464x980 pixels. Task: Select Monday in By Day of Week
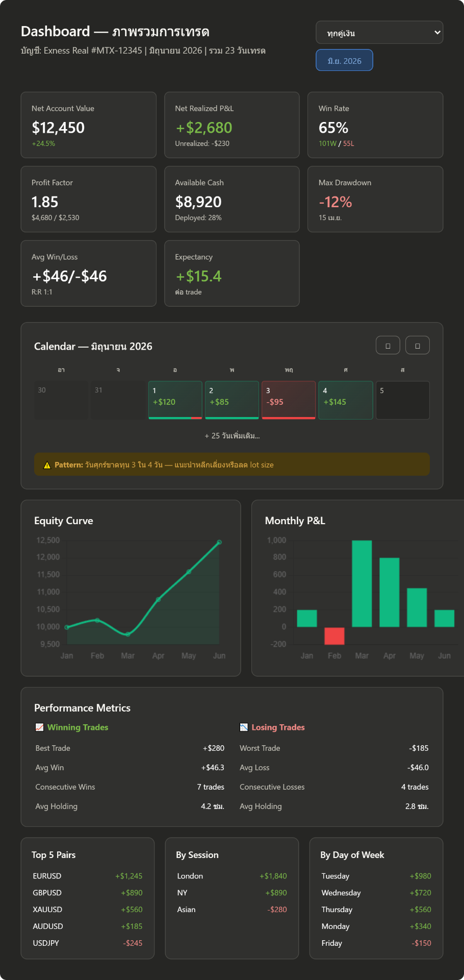click(x=376, y=926)
